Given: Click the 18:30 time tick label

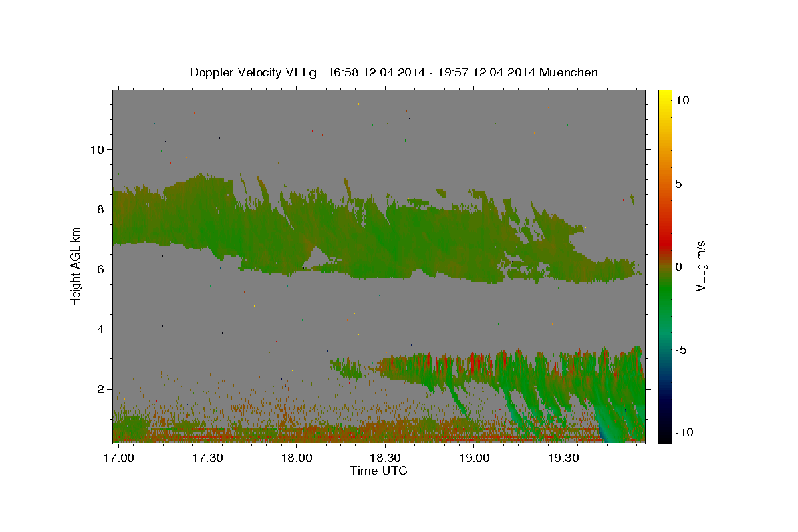Looking at the screenshot, I should point(385,458).
